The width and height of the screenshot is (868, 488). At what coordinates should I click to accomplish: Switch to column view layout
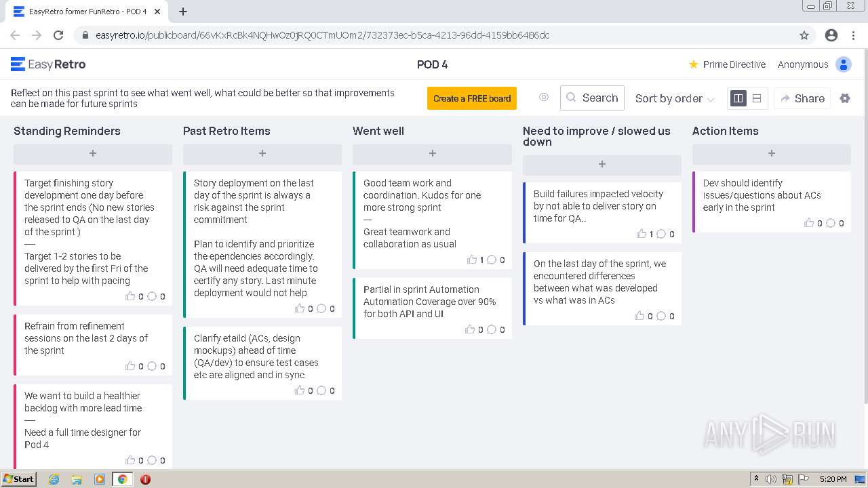pyautogui.click(x=738, y=98)
